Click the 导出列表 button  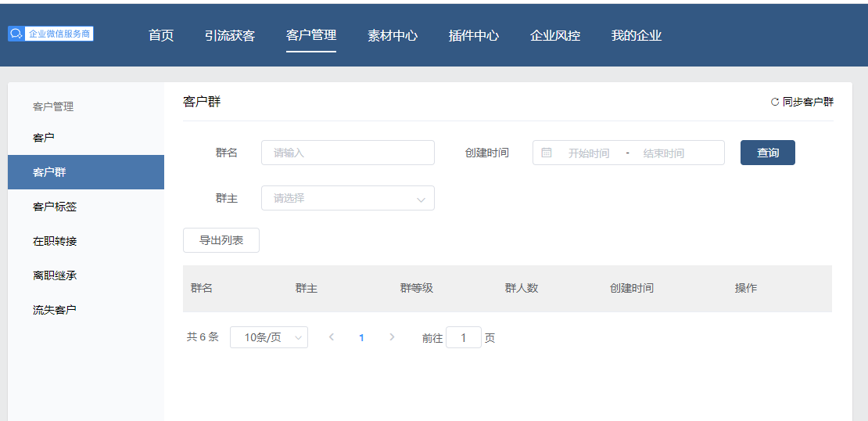coord(221,240)
